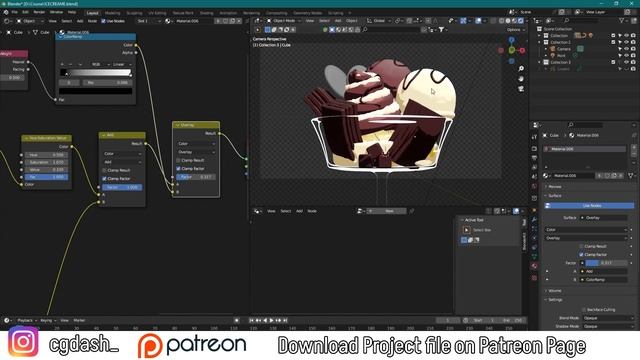Viewport: 640px width, 360px height.
Task: Collapse the Surface panel in properties
Action: (x=554, y=196)
